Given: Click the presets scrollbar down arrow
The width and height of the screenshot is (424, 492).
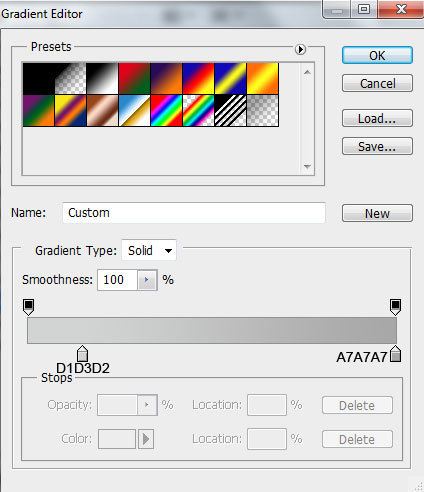Looking at the screenshot, I should [x=307, y=166].
